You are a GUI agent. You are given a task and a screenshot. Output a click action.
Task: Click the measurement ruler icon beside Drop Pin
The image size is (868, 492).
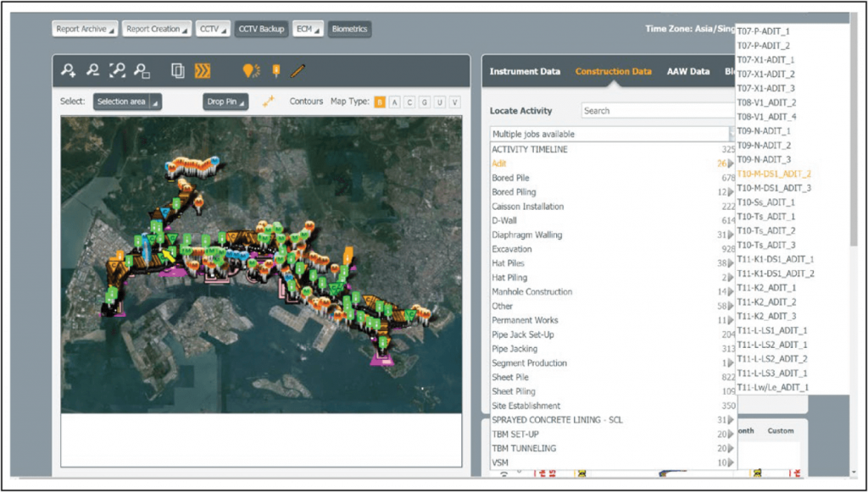point(269,100)
